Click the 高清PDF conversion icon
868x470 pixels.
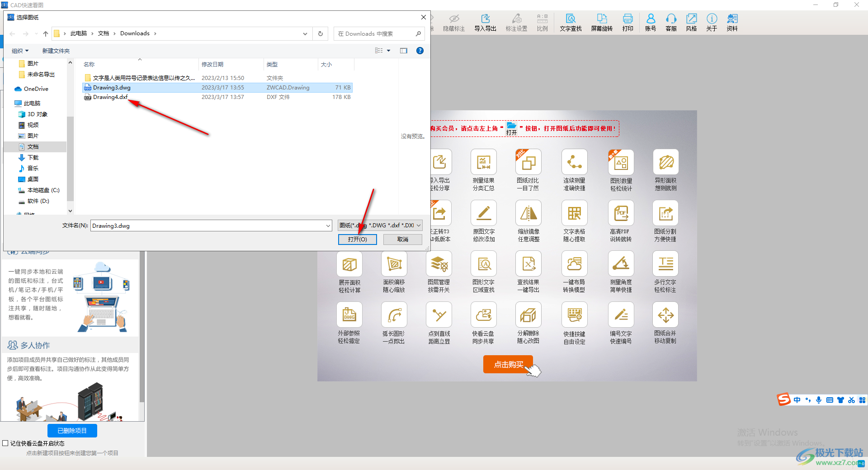pyautogui.click(x=621, y=213)
